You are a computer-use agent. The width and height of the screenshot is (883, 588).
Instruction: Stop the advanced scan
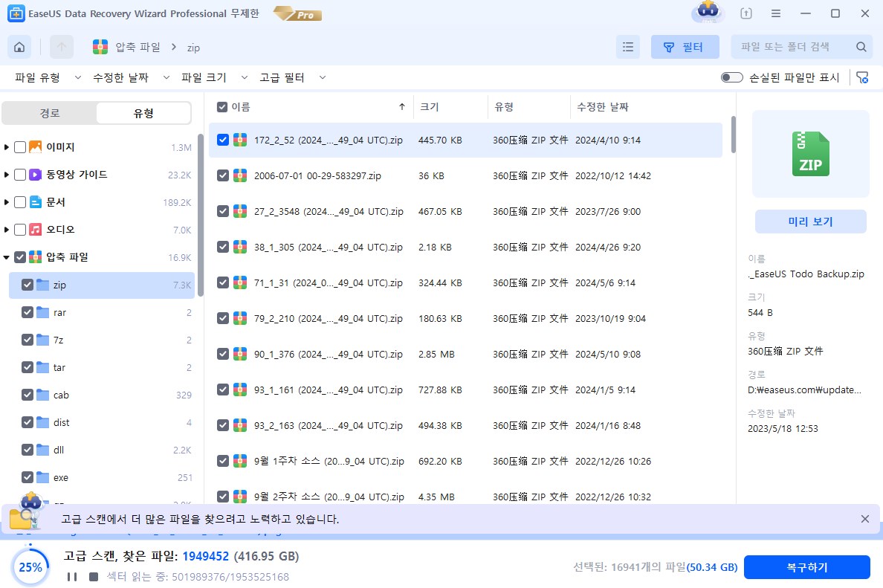click(94, 577)
